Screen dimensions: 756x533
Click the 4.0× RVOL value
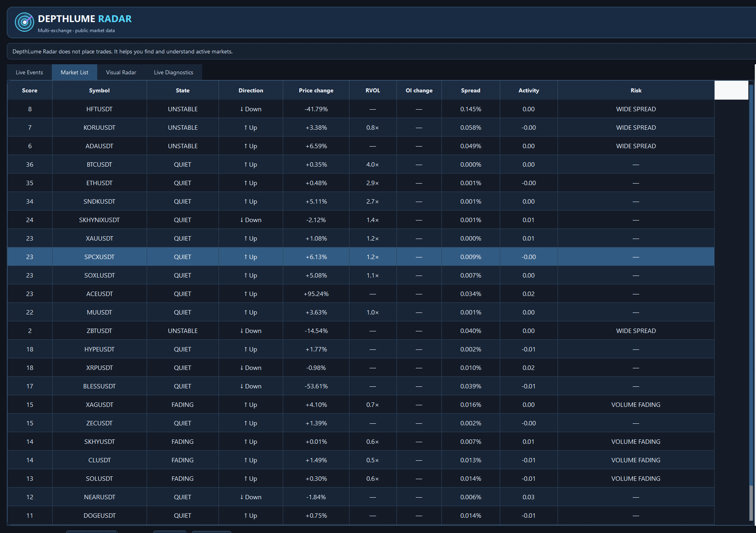373,165
